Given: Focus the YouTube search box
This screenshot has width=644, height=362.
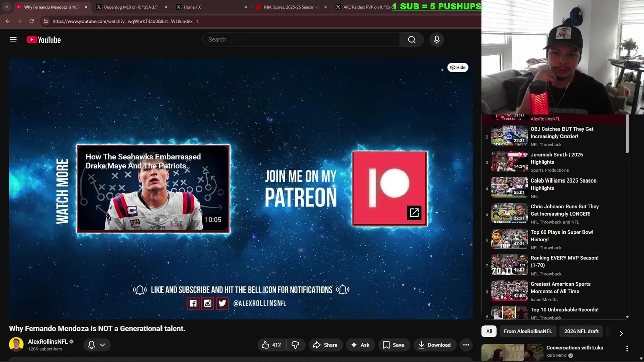Looking at the screenshot, I should pyautogui.click(x=301, y=40).
